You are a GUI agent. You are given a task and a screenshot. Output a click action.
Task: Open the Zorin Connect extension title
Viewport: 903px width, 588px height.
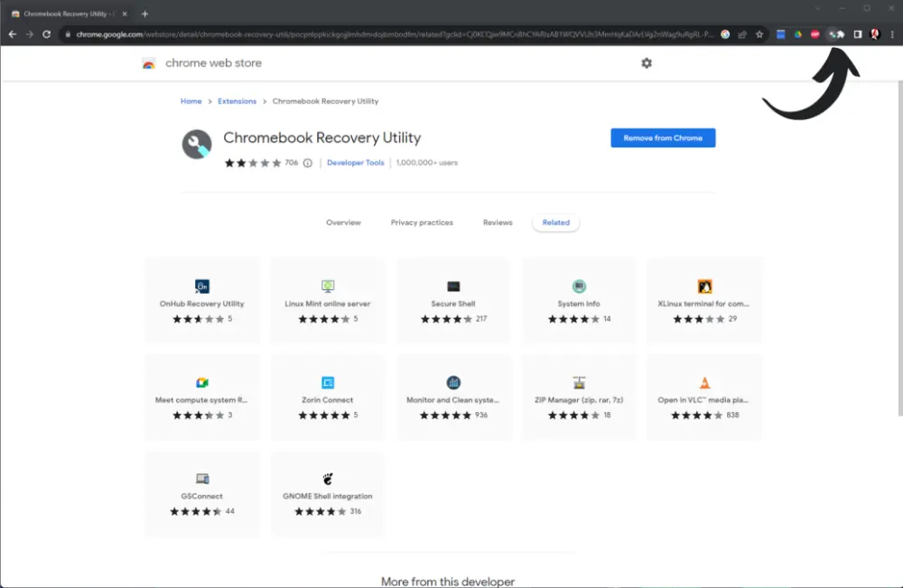(328, 400)
